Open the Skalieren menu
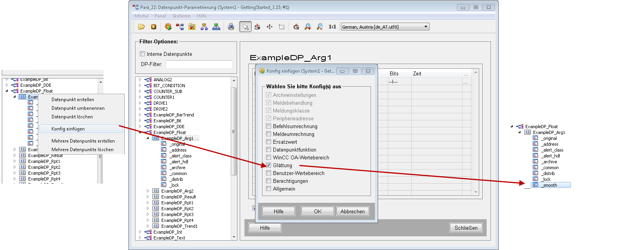644x250 pixels. [x=181, y=16]
